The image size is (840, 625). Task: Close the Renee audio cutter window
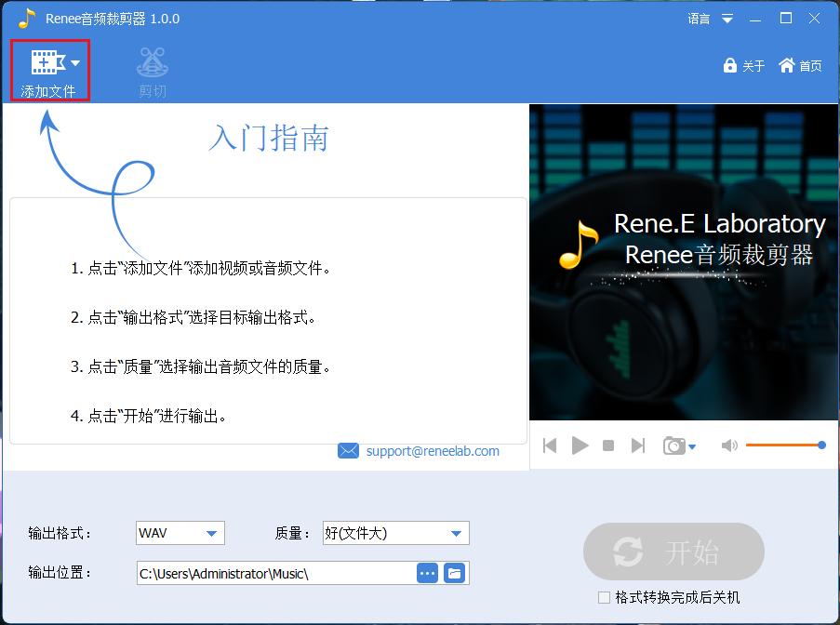coord(814,19)
